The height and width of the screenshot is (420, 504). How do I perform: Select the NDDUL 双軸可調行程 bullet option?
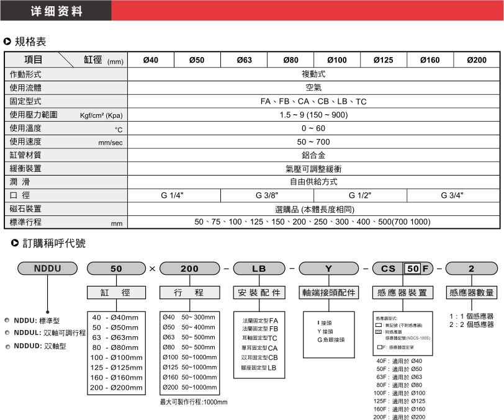7,333
